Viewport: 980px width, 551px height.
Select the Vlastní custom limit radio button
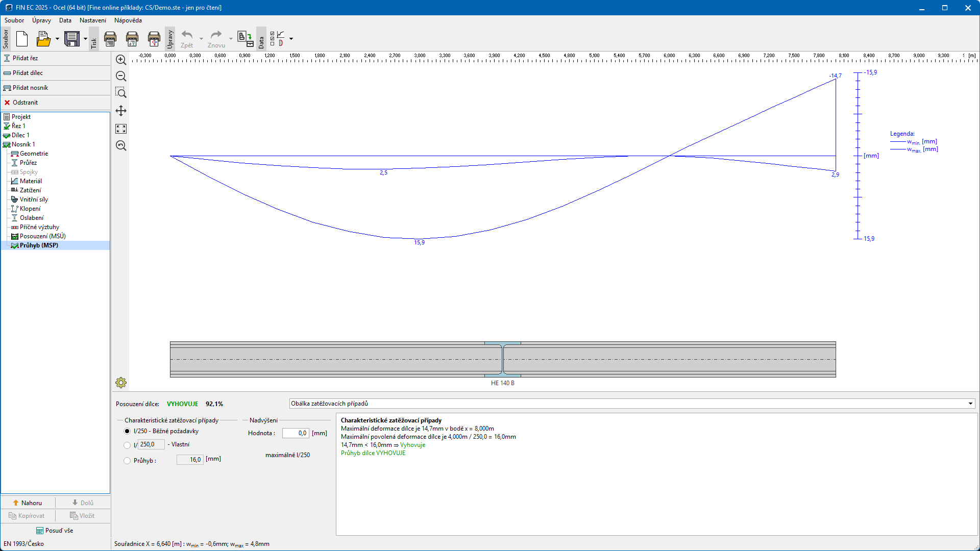tap(127, 445)
